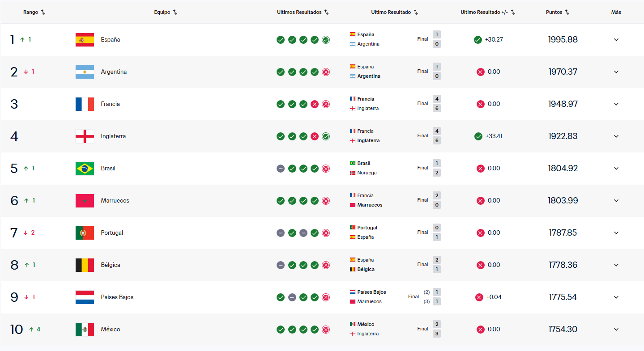Click Países Bajos' gray draw result icon
644x351 pixels.
click(x=292, y=297)
